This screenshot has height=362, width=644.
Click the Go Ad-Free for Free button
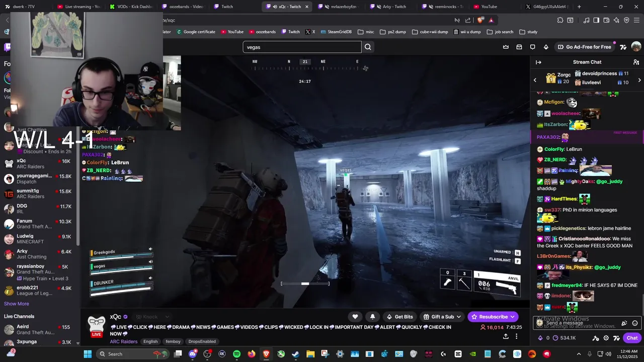584,47
